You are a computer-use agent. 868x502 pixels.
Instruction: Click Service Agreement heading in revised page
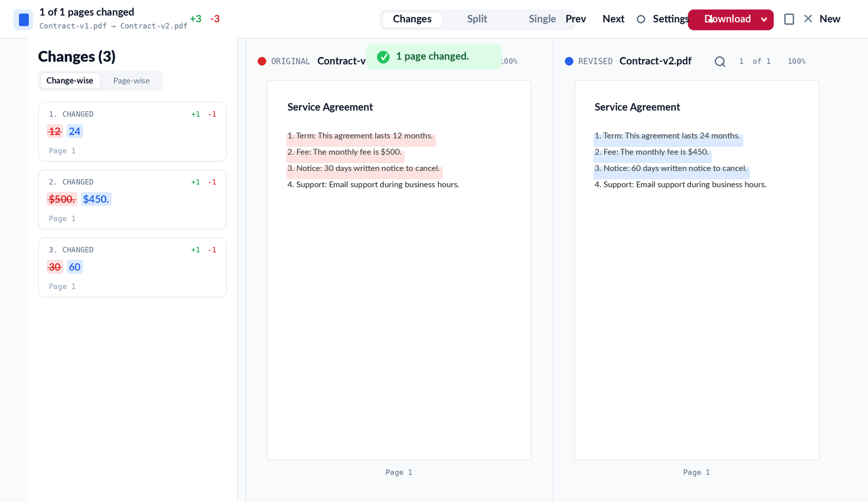[637, 107]
